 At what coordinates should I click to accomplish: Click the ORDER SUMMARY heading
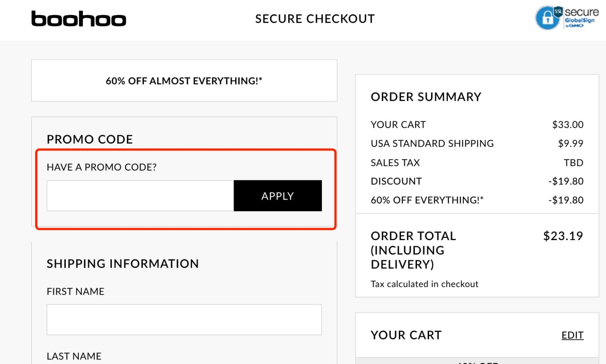pos(426,97)
